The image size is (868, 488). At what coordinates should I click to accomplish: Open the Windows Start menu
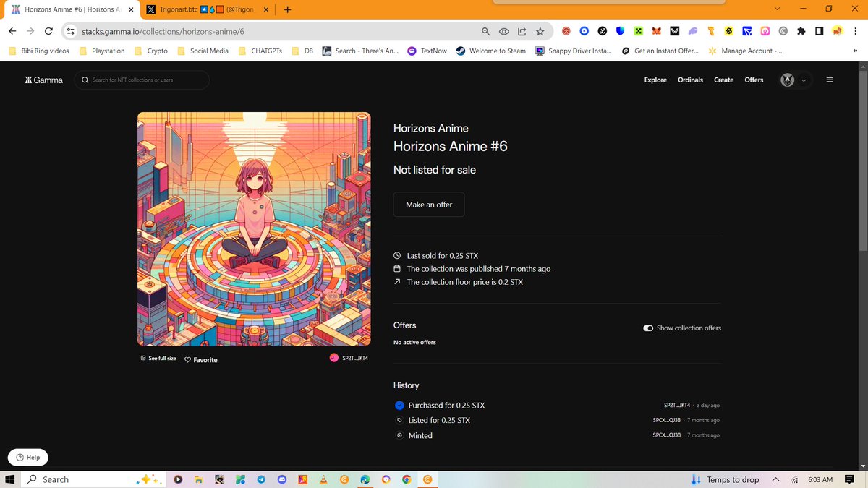click(x=10, y=479)
